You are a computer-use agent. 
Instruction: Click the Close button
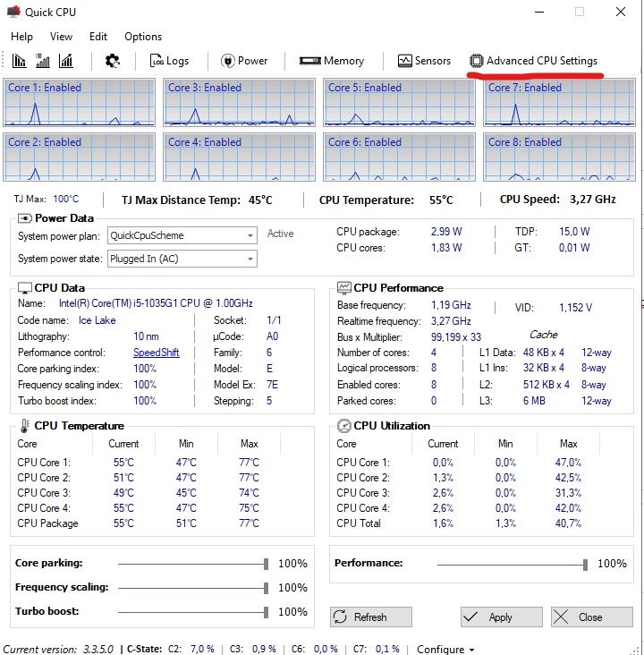[592, 617]
